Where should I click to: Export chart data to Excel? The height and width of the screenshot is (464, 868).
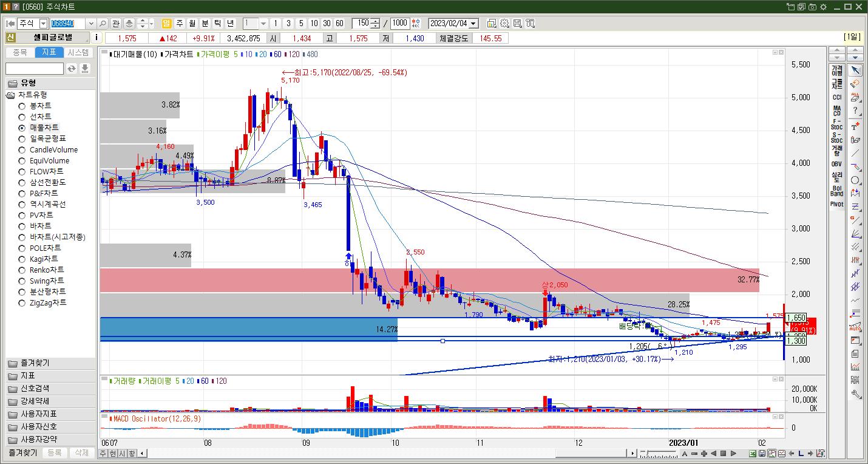click(753, 454)
